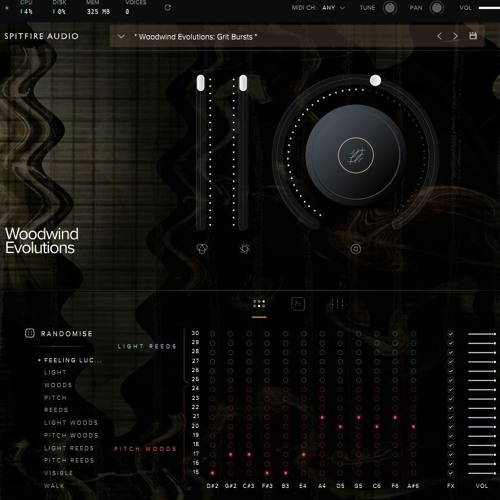This screenshot has height=500, width=500.
Task: Click the F#3 column label
Action: tap(267, 486)
